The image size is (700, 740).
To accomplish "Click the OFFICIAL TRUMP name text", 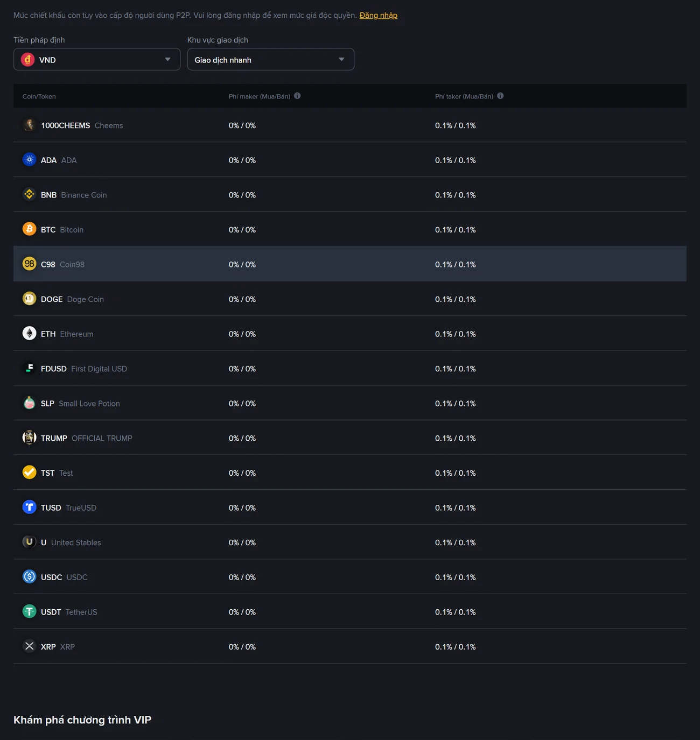I will pyautogui.click(x=102, y=438).
